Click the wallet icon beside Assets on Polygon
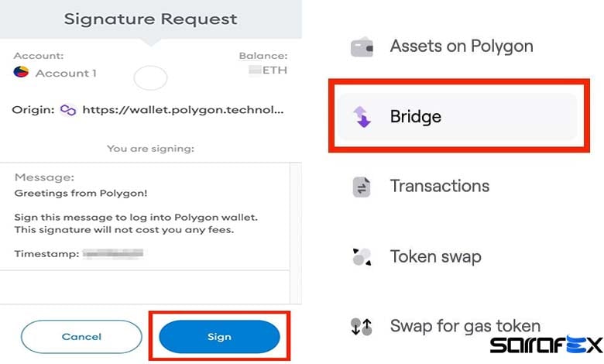The width and height of the screenshot is (604, 364). [x=362, y=48]
